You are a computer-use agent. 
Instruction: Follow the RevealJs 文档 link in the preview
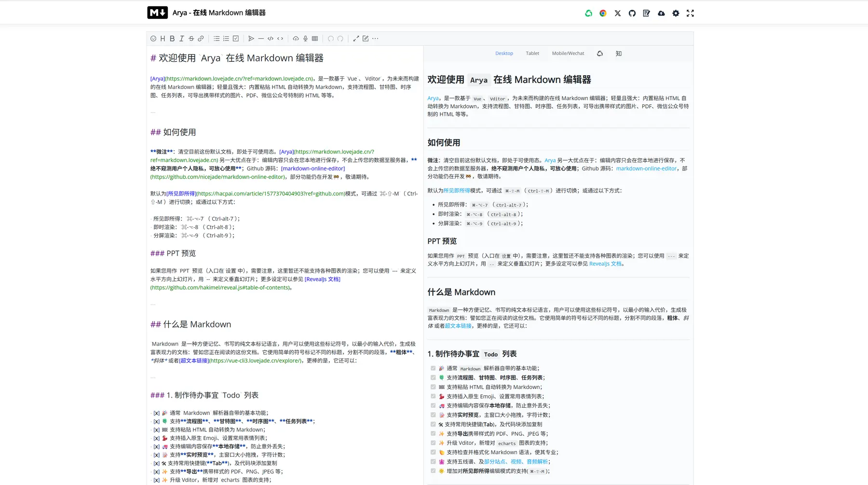(605, 264)
